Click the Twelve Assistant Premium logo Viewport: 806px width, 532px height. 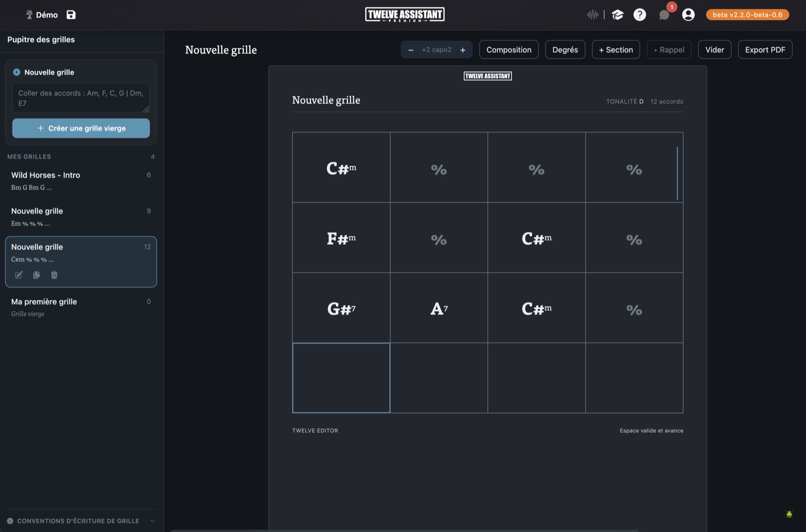(405, 15)
